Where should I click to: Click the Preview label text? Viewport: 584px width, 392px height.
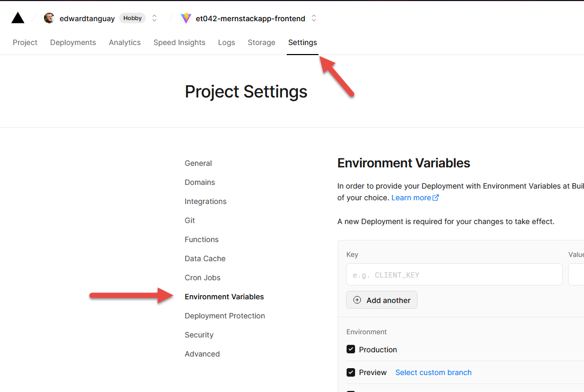373,372
